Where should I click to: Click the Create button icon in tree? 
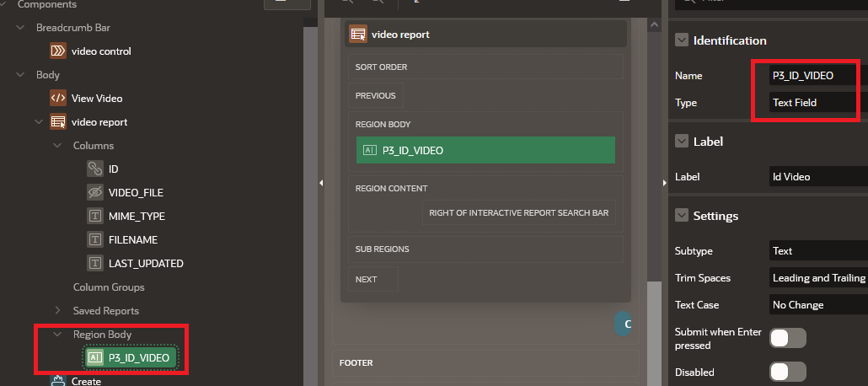tap(58, 381)
